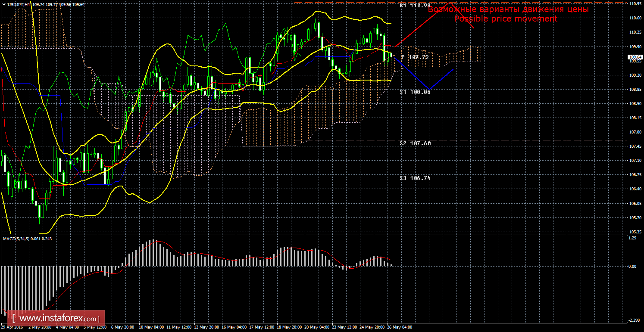Click the S1 108.86 support label

point(415,92)
